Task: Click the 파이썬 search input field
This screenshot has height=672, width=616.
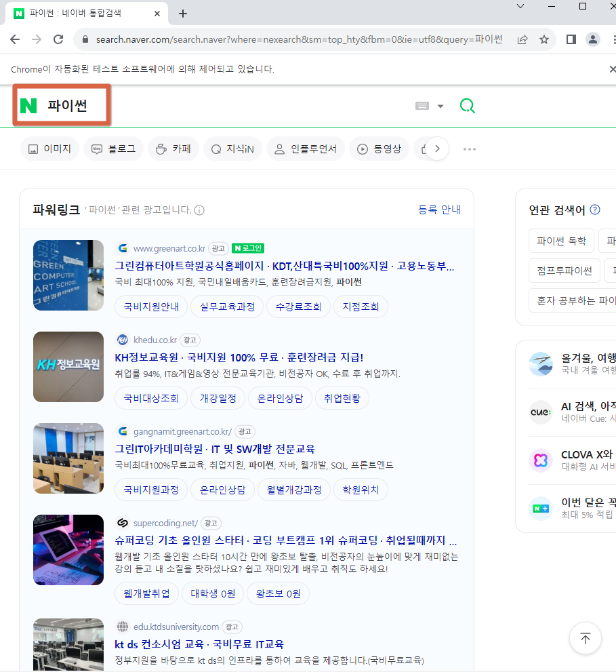Action: pos(227,105)
